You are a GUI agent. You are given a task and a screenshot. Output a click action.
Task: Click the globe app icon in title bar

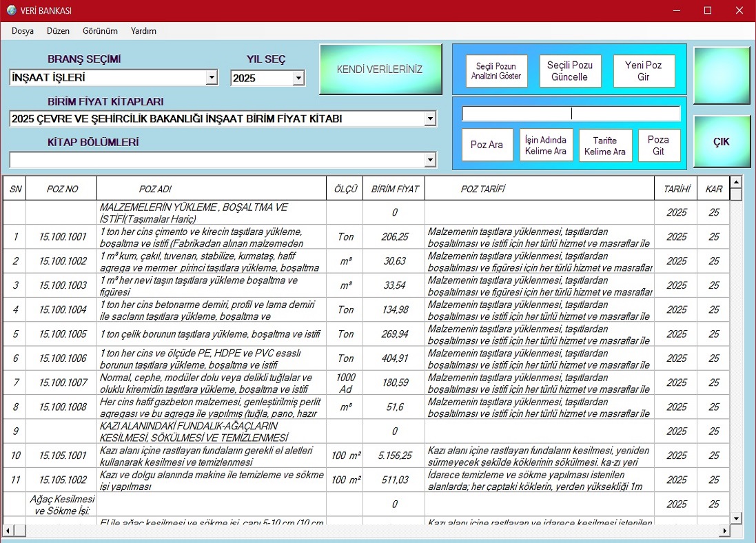coord(11,10)
